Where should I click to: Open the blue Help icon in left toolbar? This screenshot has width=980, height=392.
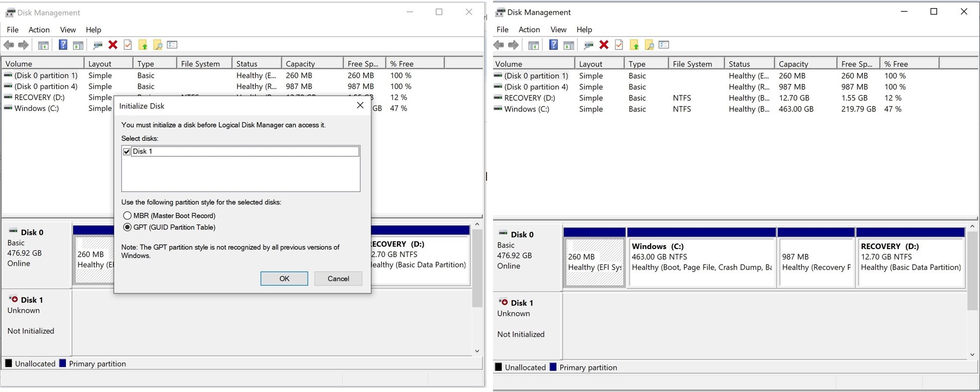tap(63, 45)
